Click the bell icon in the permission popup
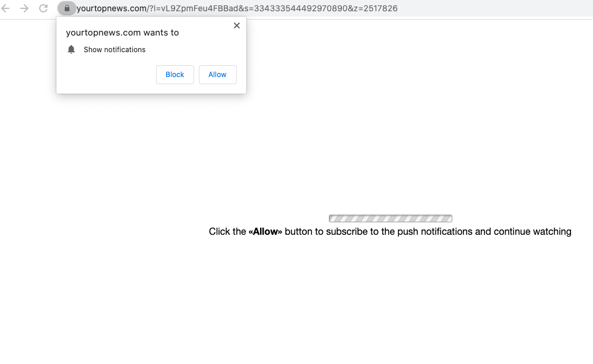 point(71,49)
